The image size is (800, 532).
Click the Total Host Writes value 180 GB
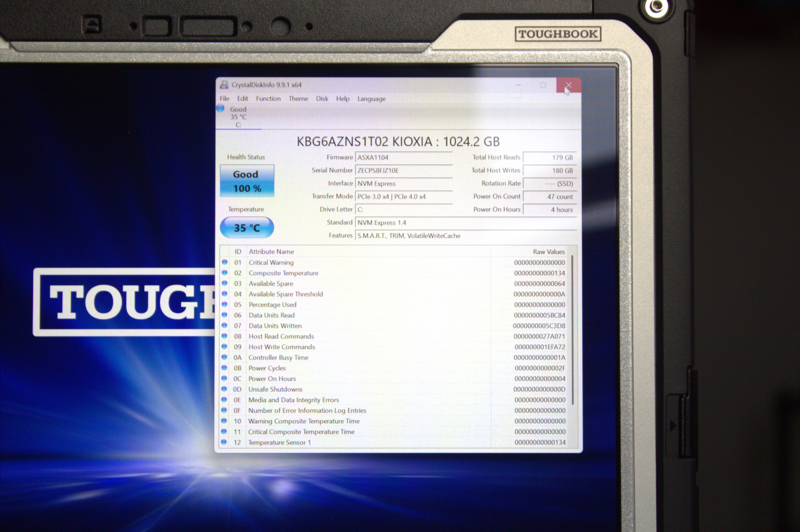pyautogui.click(x=550, y=170)
